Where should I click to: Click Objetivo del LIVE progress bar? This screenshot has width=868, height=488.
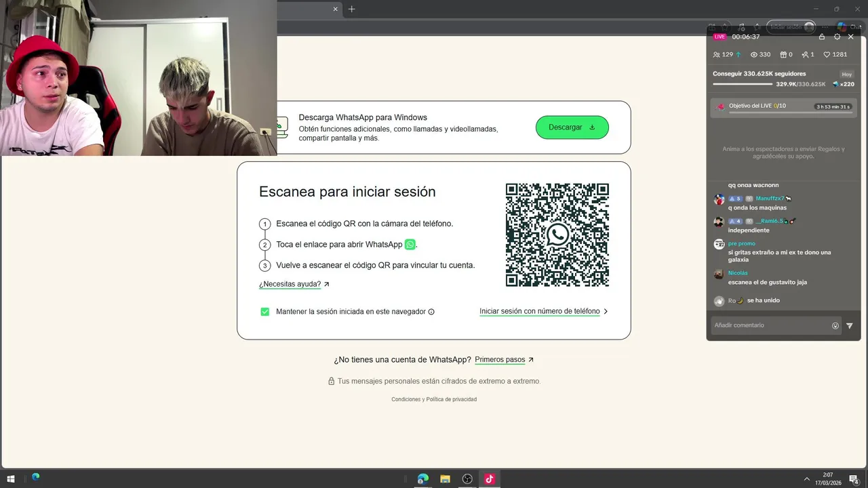[790, 113]
